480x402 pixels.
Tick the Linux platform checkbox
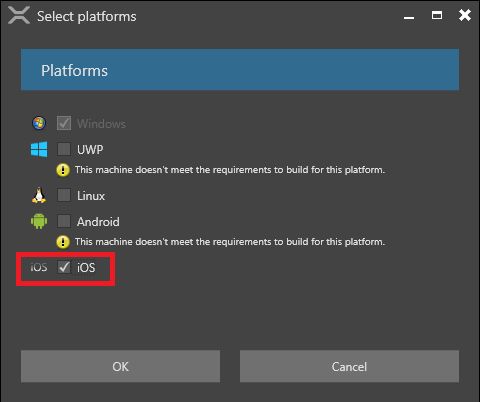[64, 195]
